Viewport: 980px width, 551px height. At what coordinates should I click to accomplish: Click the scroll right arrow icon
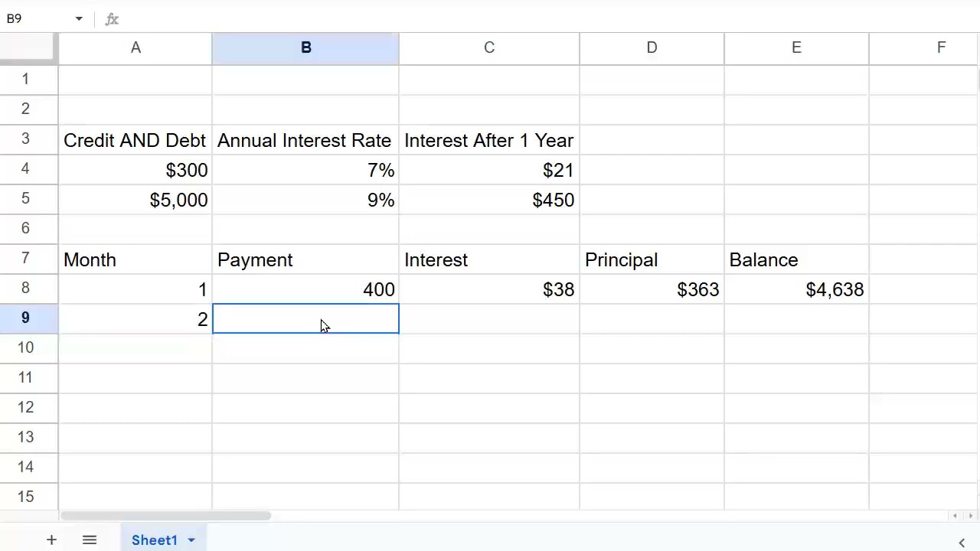click(972, 516)
